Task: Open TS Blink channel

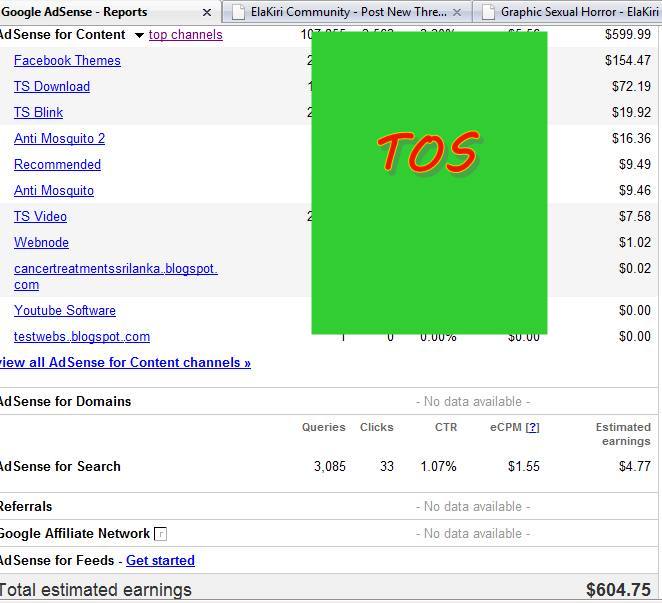Action: (38, 112)
